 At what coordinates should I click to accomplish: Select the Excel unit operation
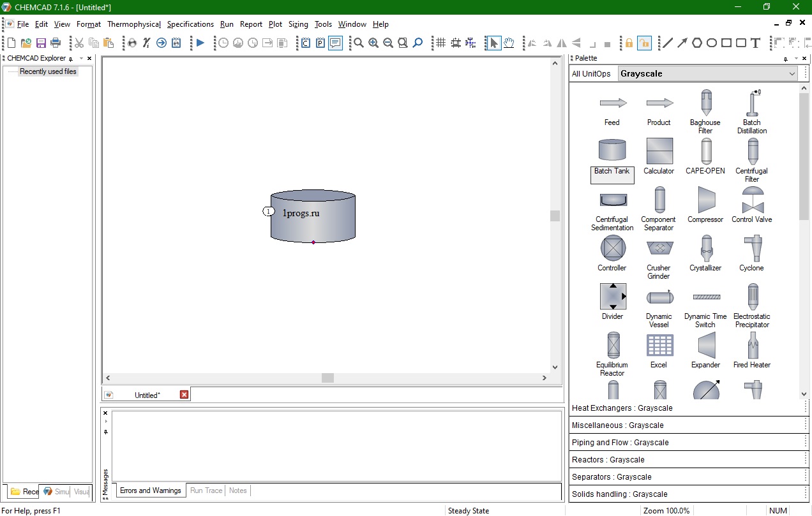[x=659, y=351]
